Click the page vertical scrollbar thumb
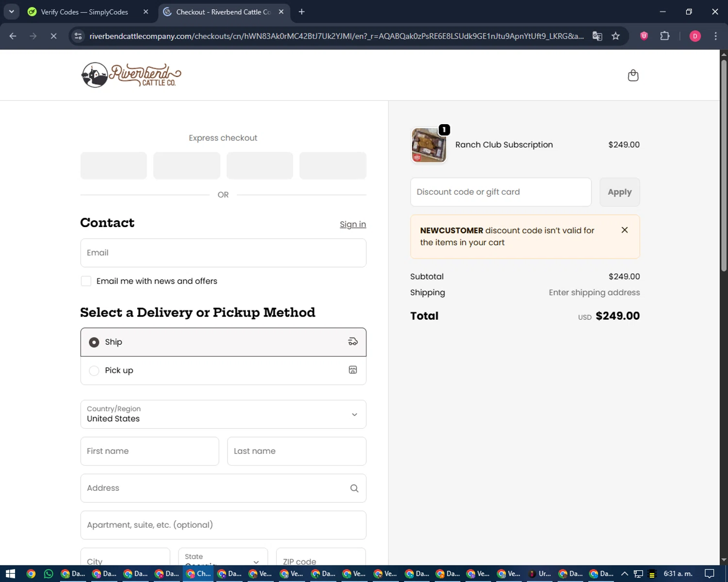The width and height of the screenshot is (728, 582). tap(724, 165)
